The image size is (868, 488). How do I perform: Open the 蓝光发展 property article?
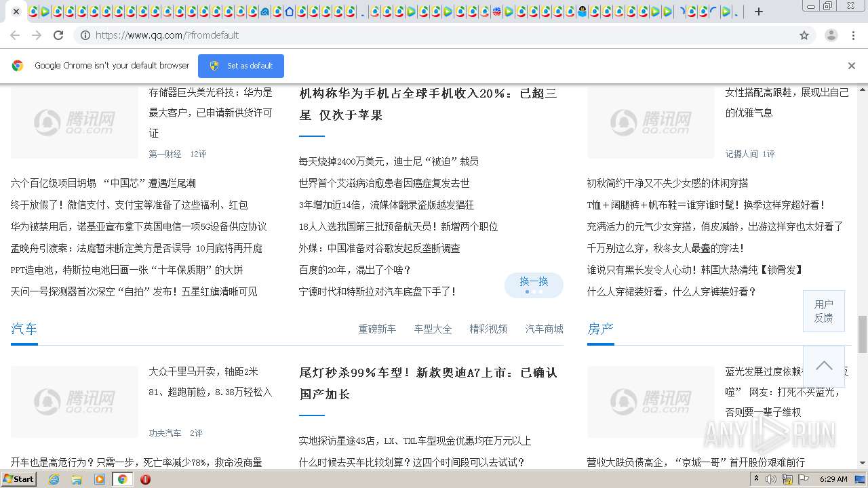(x=787, y=392)
